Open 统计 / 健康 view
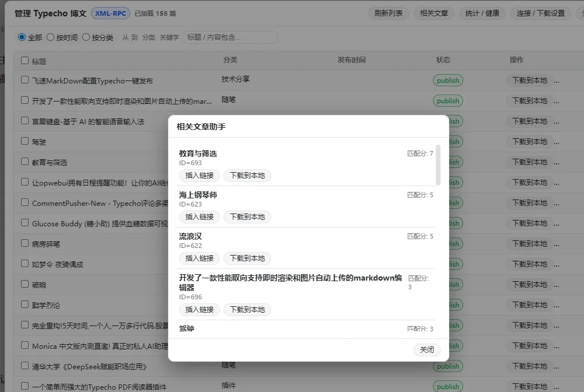Viewport: 584px width, 392px height. [482, 13]
